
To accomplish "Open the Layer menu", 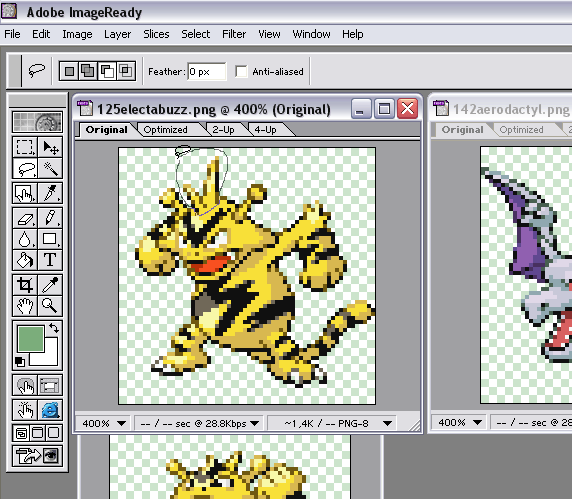I will [x=117, y=34].
